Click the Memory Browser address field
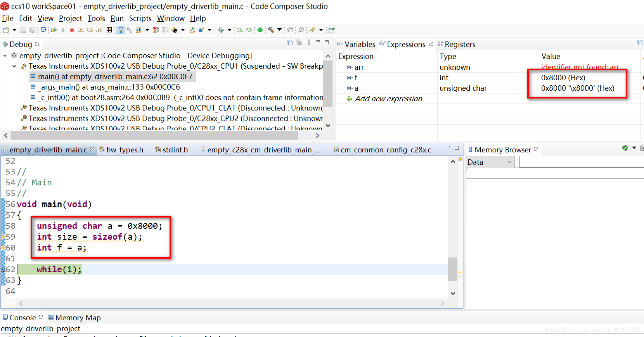 pos(582,162)
